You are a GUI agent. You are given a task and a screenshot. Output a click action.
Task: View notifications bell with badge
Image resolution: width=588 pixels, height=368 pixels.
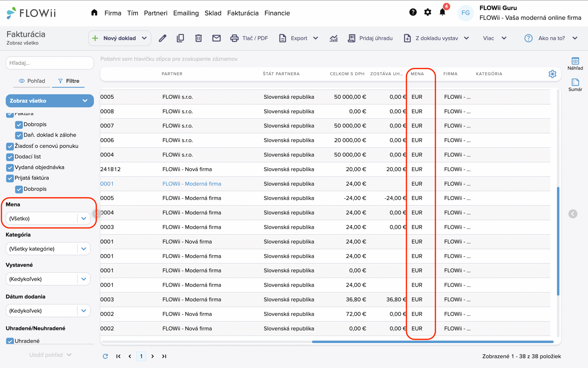[x=443, y=12]
